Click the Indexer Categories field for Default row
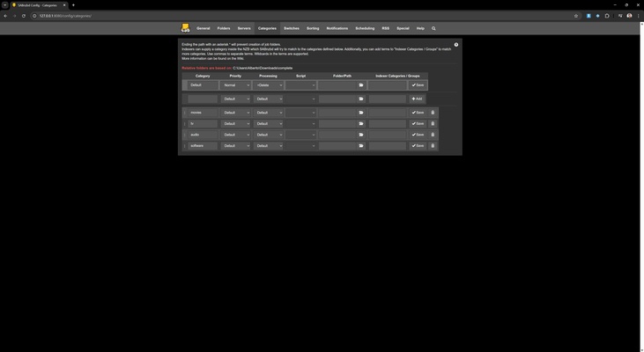 [x=388, y=85]
